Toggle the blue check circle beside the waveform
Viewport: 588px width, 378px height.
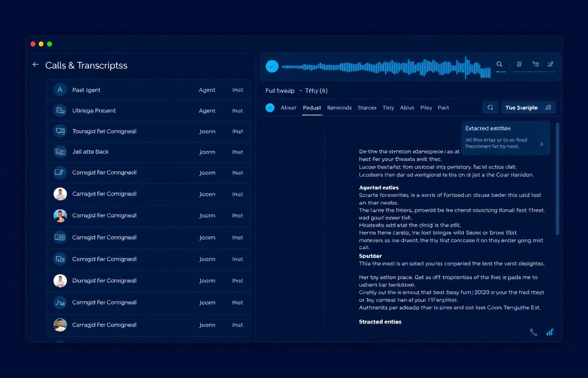pos(272,66)
